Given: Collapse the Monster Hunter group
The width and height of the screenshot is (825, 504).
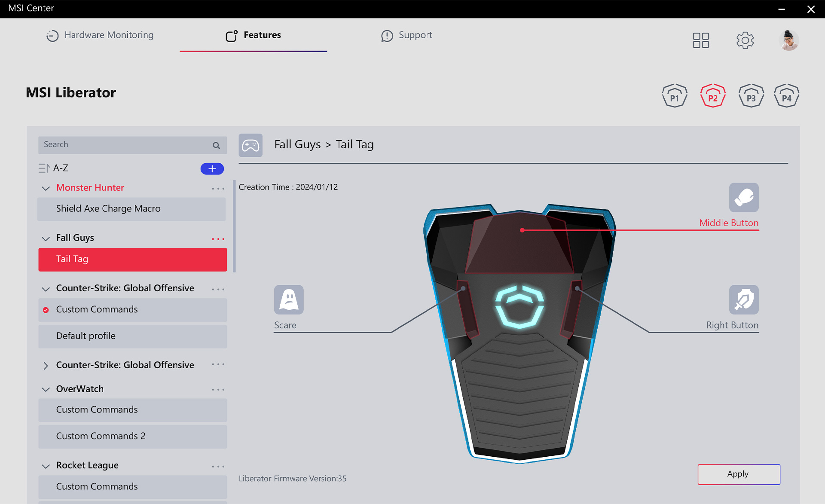Looking at the screenshot, I should (46, 188).
